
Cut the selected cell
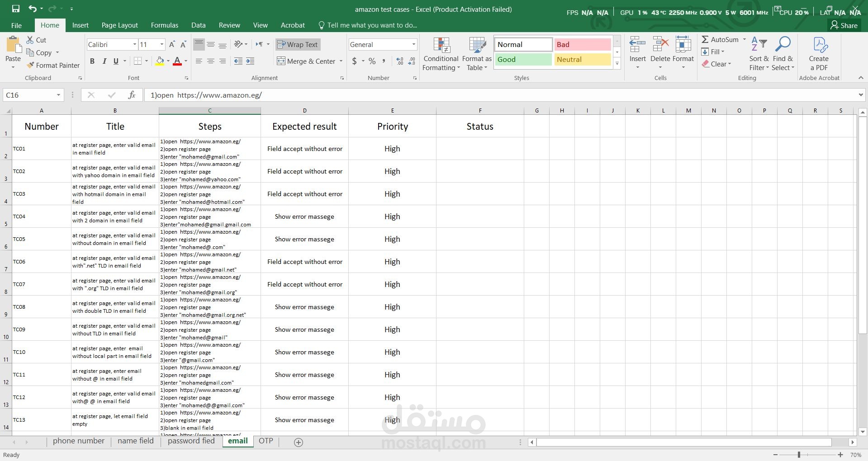[36, 40]
